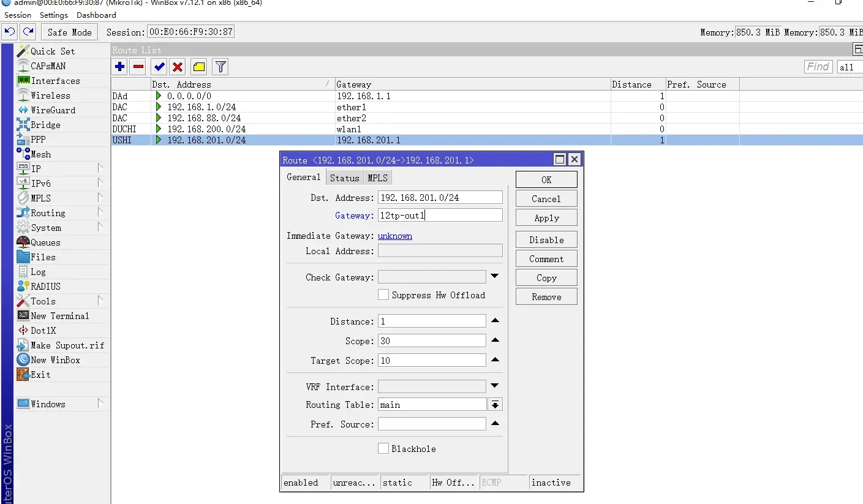Open Quick Set in sidebar
This screenshot has height=504, width=863.
click(x=53, y=51)
